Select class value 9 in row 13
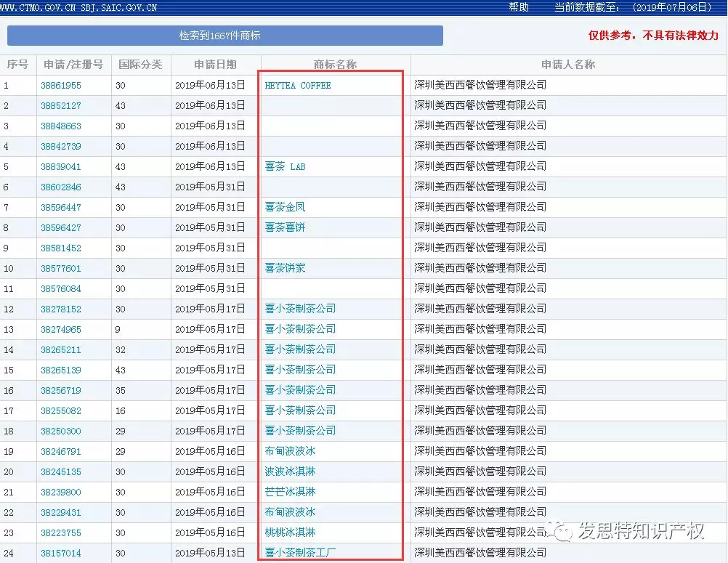Viewport: 728px width, 563px height. click(x=118, y=330)
